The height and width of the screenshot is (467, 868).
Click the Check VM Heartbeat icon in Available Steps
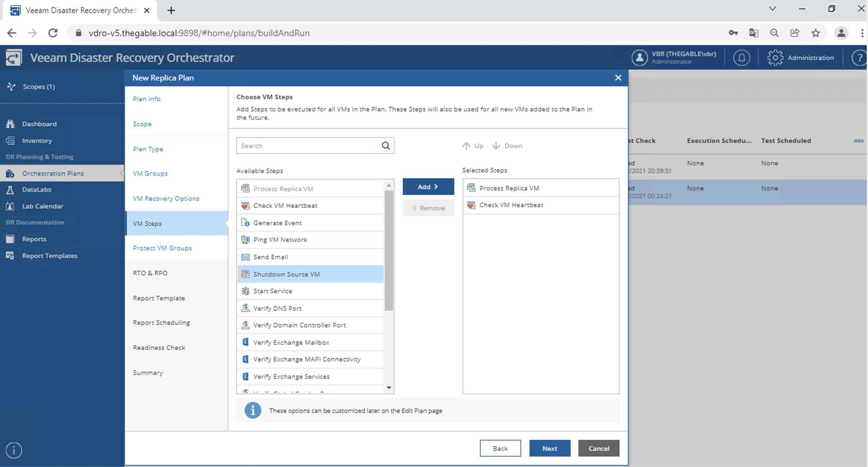(245, 206)
